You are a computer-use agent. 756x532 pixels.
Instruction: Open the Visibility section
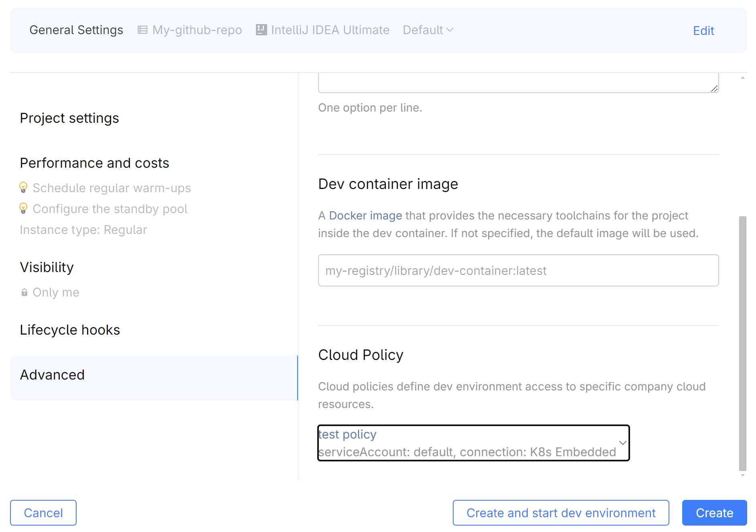click(x=47, y=267)
